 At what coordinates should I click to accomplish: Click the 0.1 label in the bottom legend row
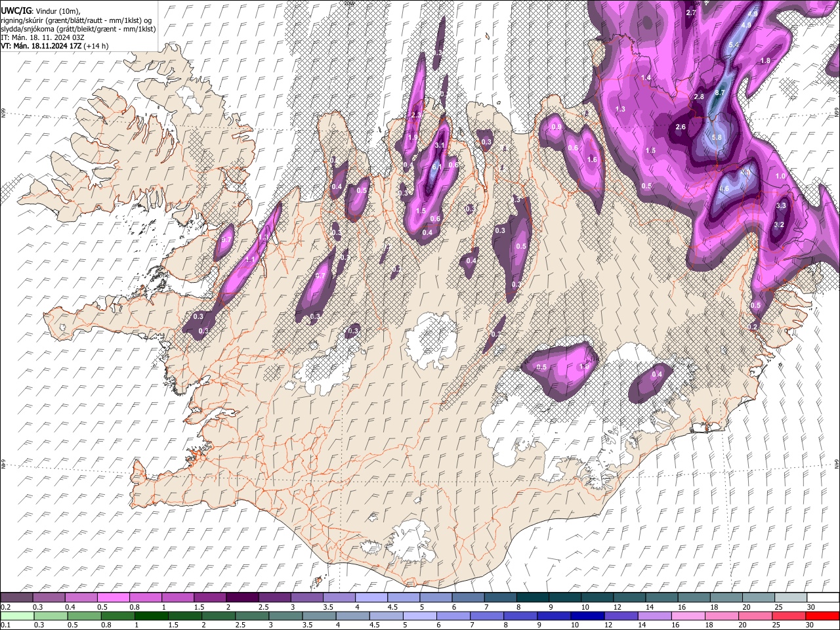click(x=5, y=626)
